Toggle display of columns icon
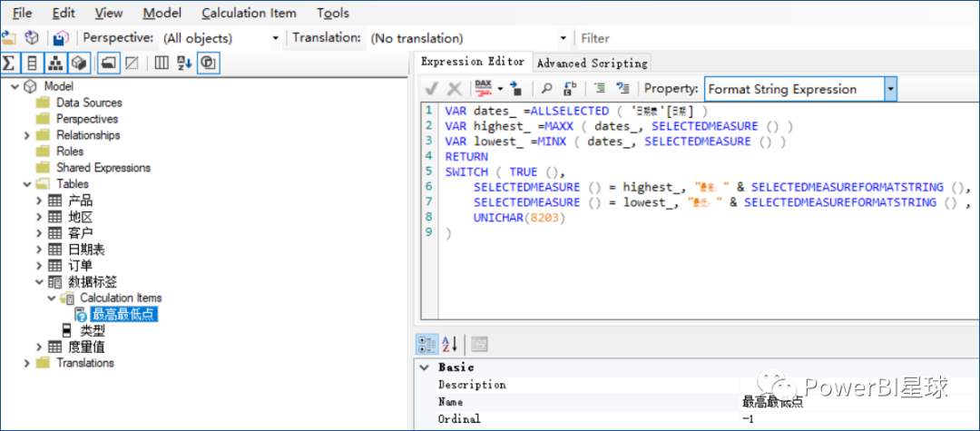Image resolution: width=980 pixels, height=431 pixels. [x=32, y=64]
